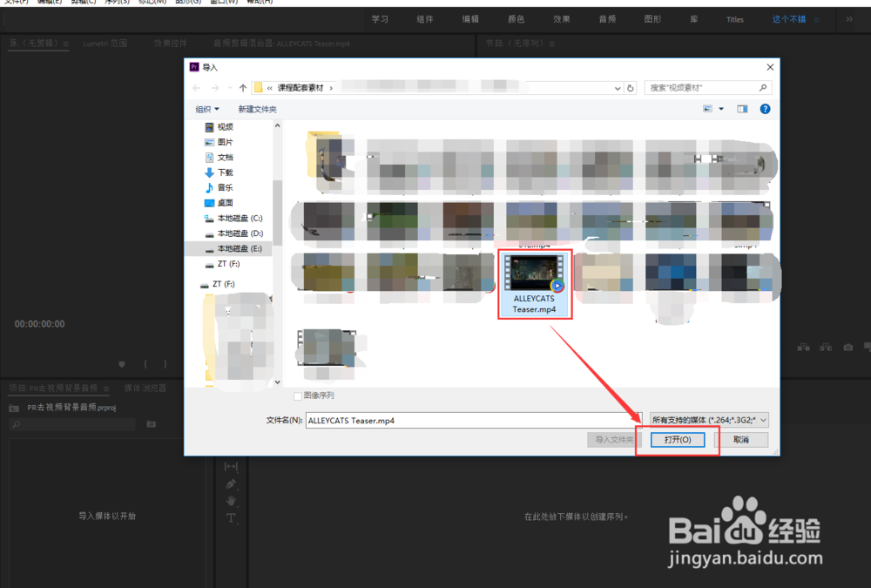871x588 pixels.
Task: Select 桌面 in the navigation tree
Action: 225,203
